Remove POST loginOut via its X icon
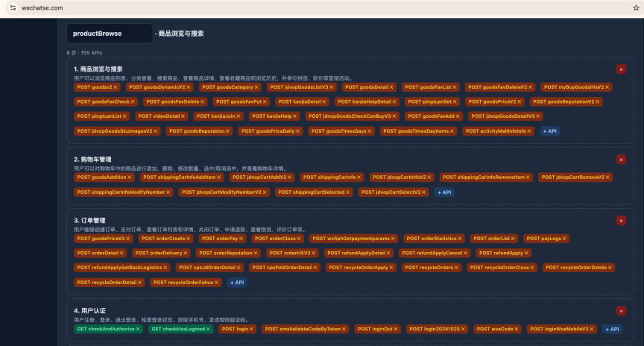644x346 pixels. click(x=396, y=329)
